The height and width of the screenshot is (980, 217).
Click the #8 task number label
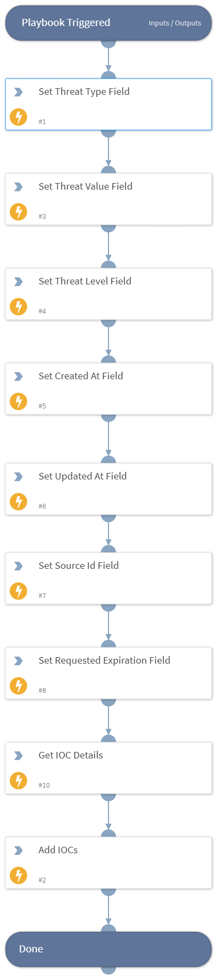(x=42, y=691)
